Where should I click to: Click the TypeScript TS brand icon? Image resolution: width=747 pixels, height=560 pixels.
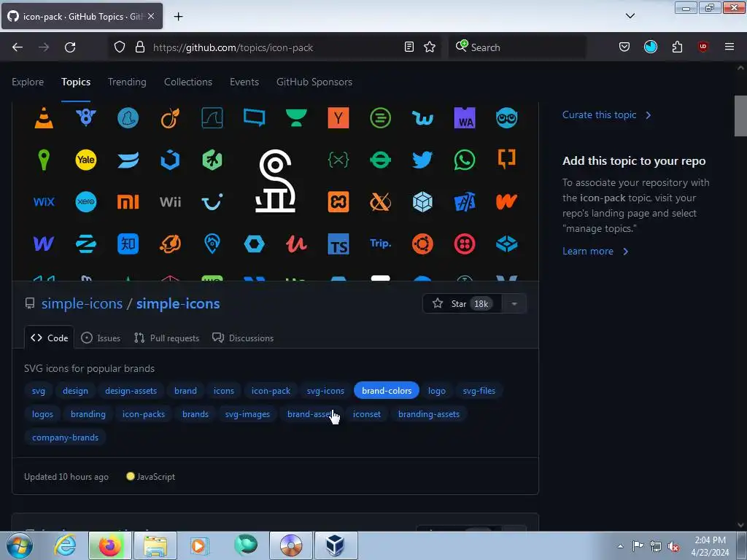338,244
